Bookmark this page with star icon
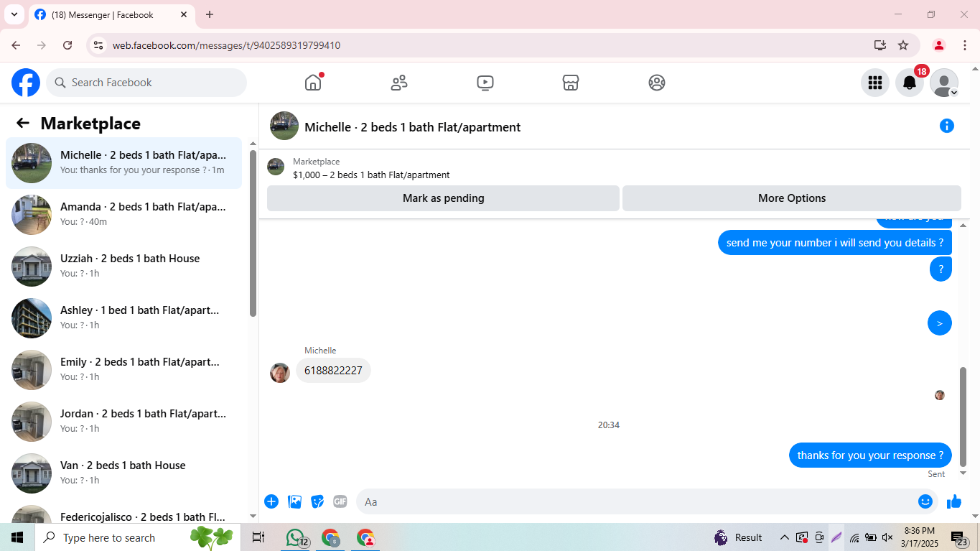 click(x=903, y=45)
